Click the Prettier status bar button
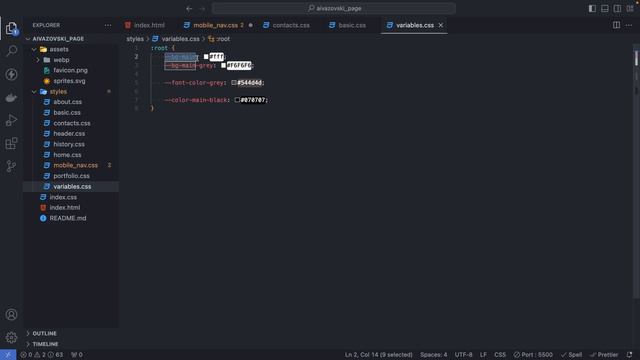The width and height of the screenshot is (640, 360). click(604, 355)
